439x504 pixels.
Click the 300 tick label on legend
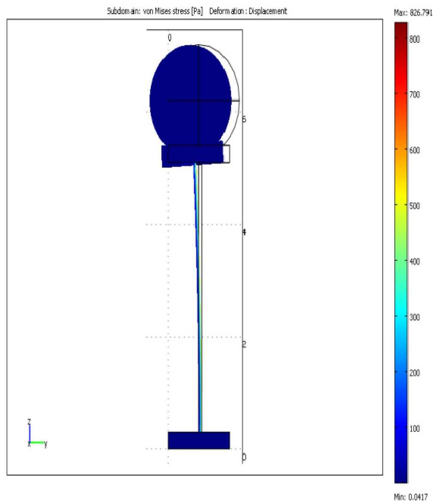414,317
